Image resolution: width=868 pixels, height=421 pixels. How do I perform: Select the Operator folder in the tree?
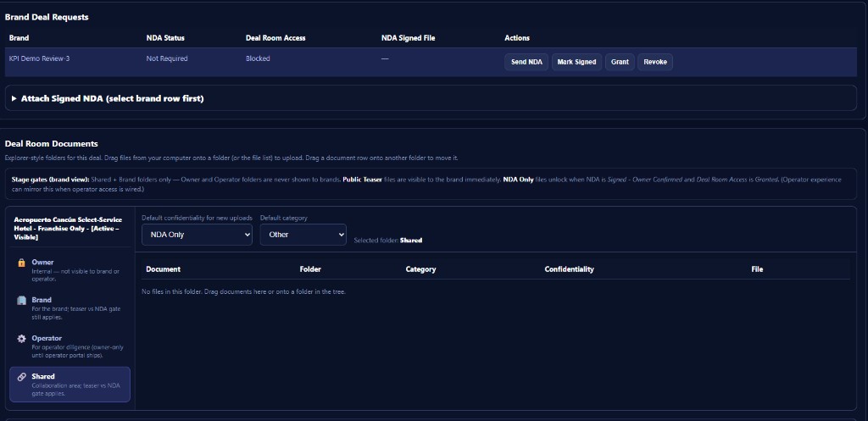70,346
